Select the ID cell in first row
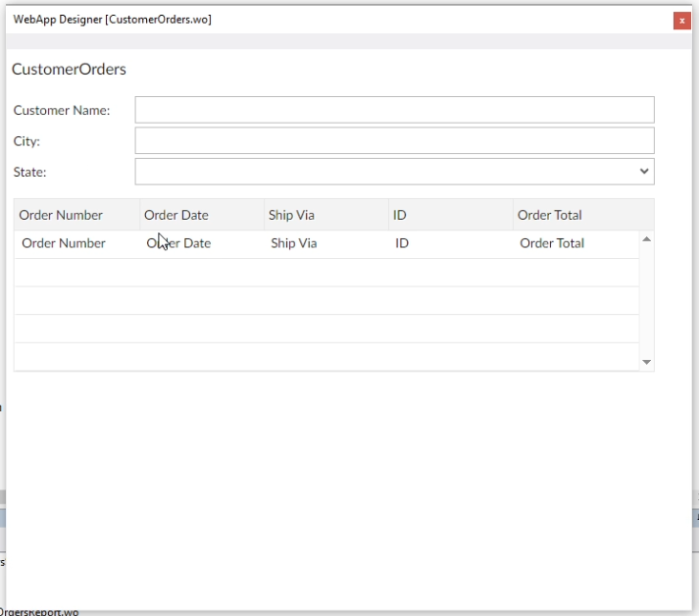699x616 pixels. pyautogui.click(x=402, y=243)
